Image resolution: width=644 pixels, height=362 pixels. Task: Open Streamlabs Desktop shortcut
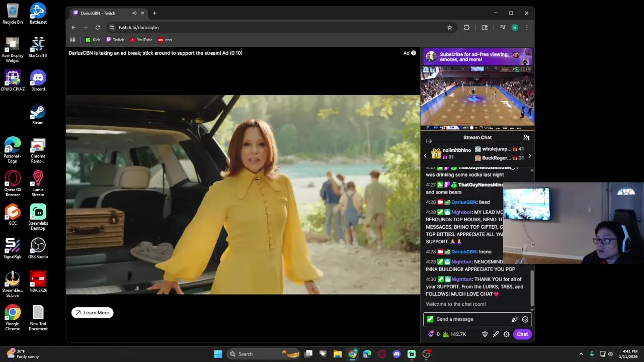point(38,217)
